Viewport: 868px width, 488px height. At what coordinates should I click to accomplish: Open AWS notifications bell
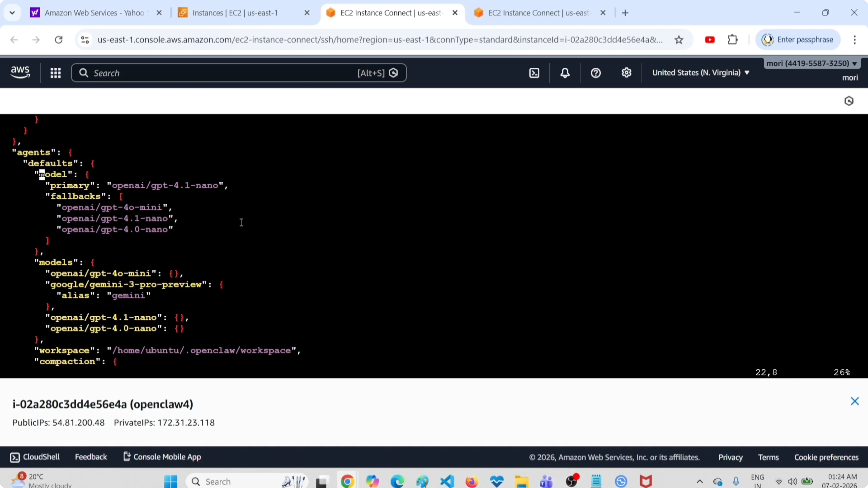pos(565,73)
